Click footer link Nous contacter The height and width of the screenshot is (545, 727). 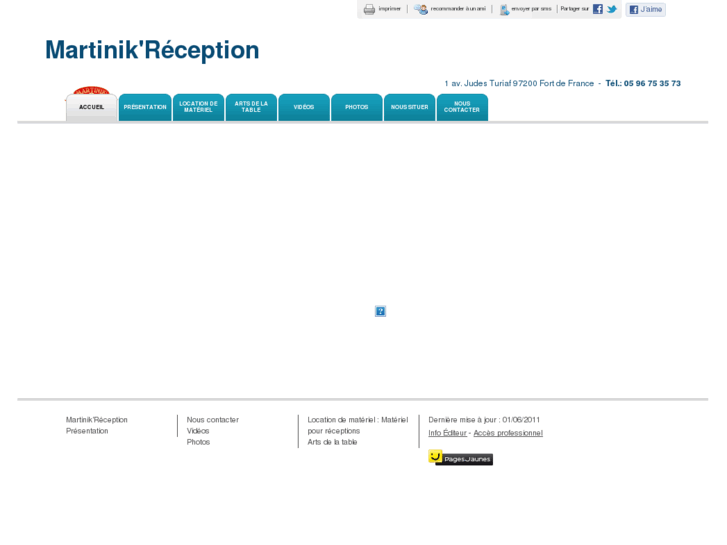coord(212,420)
